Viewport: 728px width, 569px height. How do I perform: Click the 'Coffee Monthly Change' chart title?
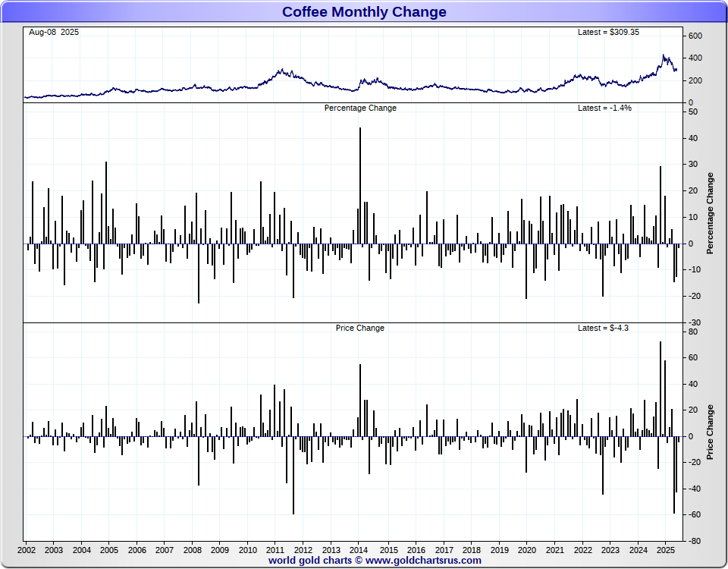[364, 11]
